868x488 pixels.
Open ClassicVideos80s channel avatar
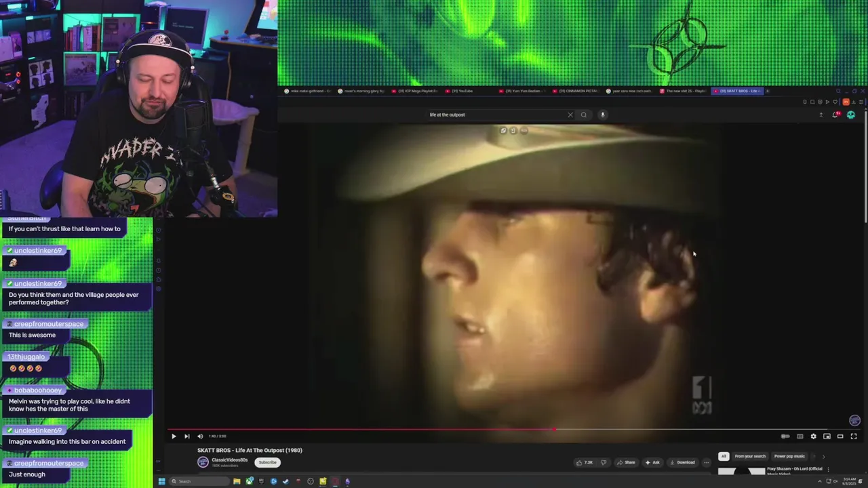point(203,462)
